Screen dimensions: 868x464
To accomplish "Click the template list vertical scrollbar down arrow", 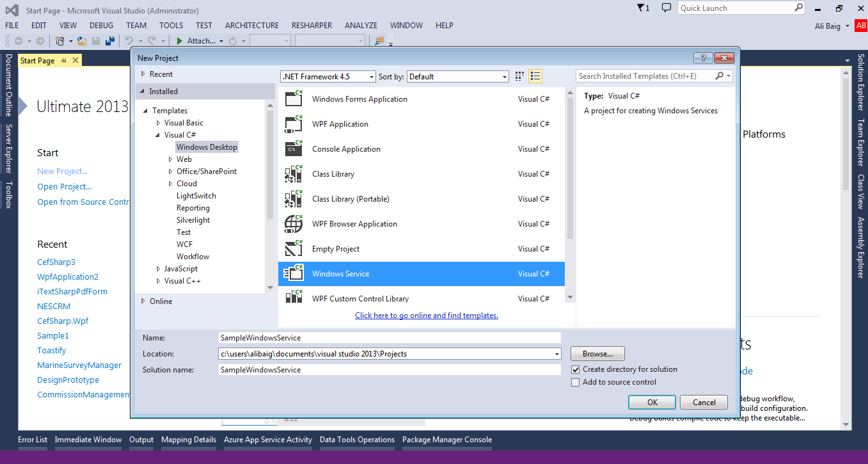I will tap(570, 298).
